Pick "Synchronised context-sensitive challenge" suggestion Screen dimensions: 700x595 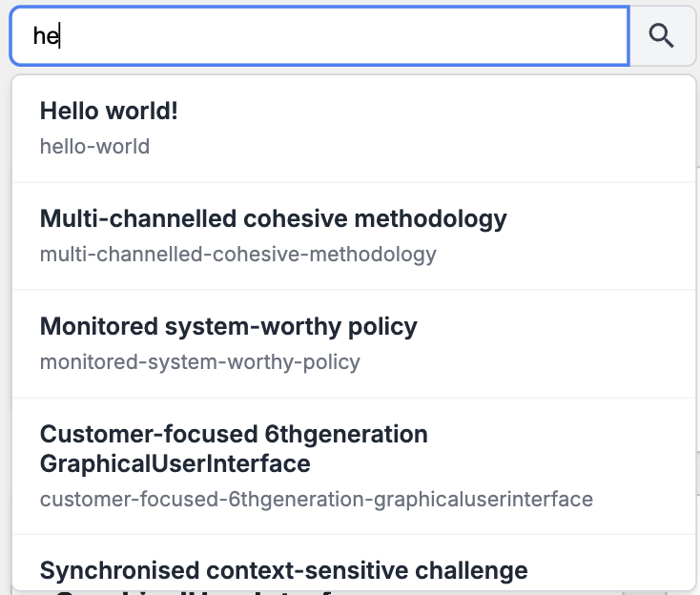(283, 571)
